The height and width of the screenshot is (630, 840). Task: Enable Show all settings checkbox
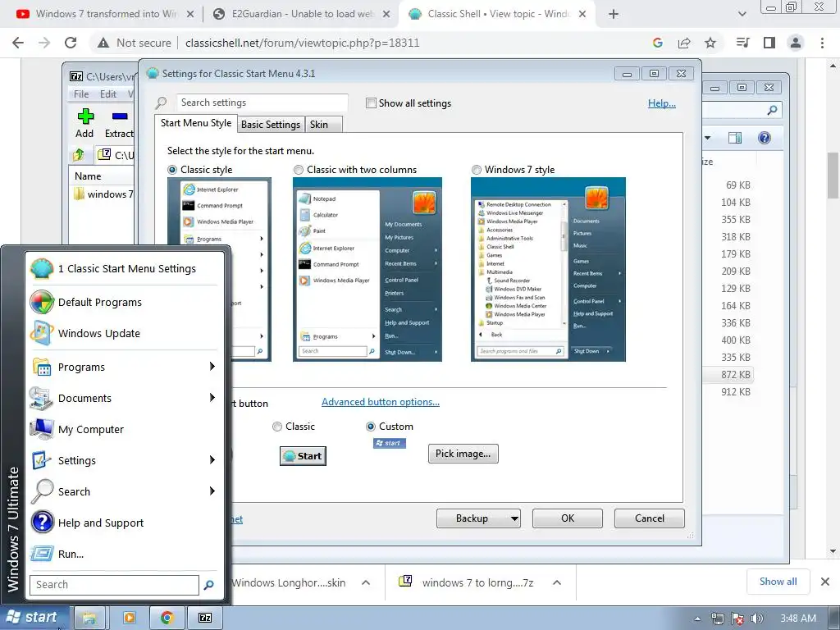371,103
